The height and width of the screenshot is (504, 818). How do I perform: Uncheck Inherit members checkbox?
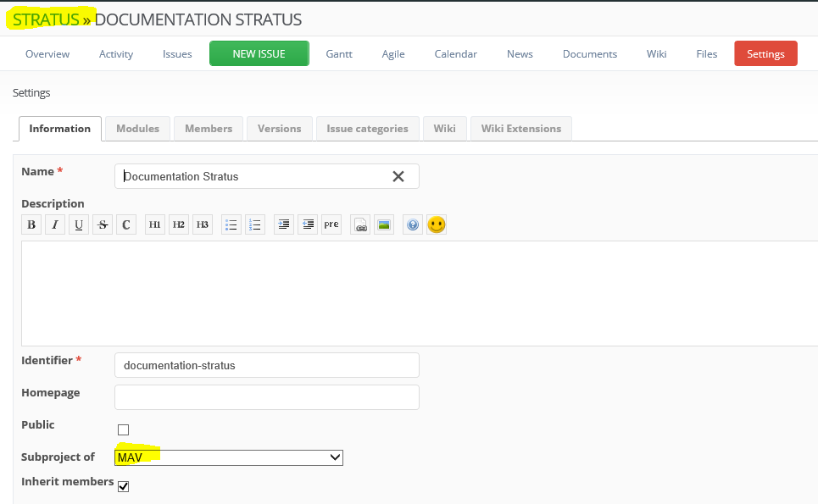[123, 486]
